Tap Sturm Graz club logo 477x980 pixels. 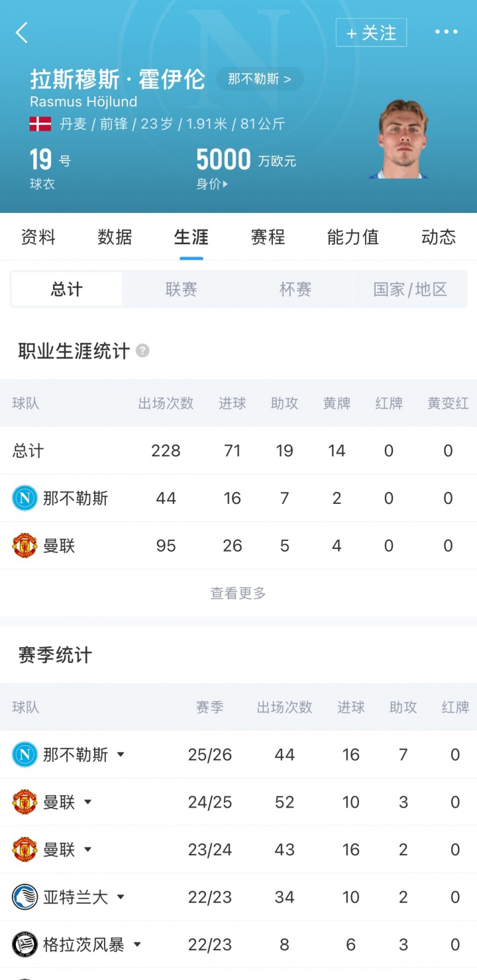click(25, 944)
